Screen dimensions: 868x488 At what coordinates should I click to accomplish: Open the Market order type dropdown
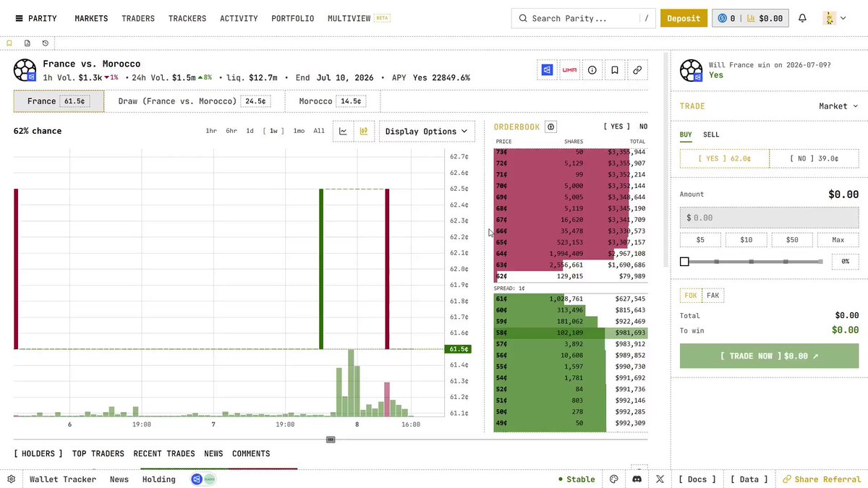[838, 106]
